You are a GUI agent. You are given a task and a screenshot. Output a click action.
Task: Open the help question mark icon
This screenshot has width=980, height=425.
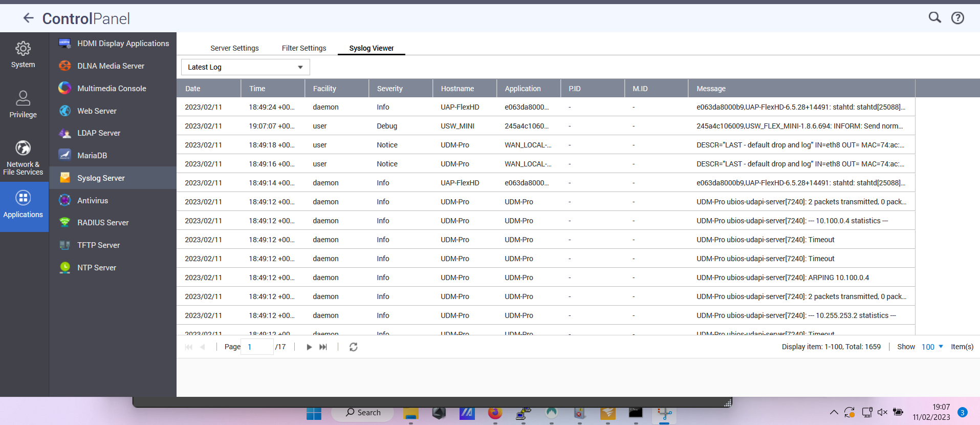pos(957,18)
